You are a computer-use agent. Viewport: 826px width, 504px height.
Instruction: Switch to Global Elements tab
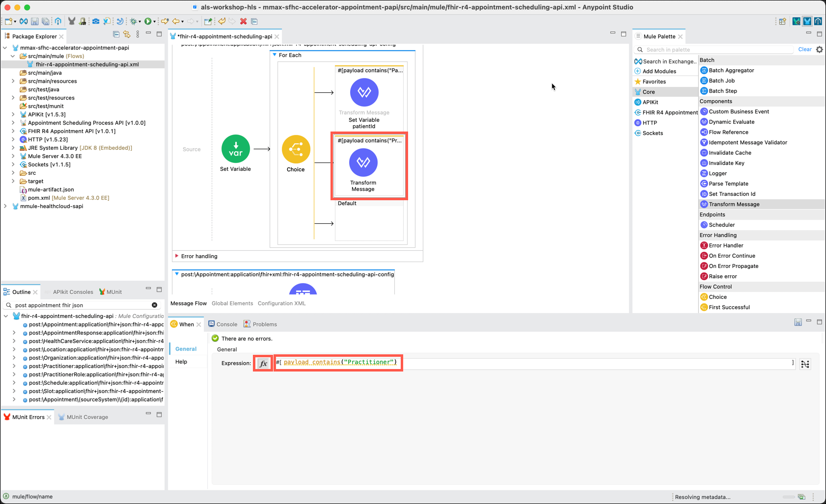click(x=232, y=303)
